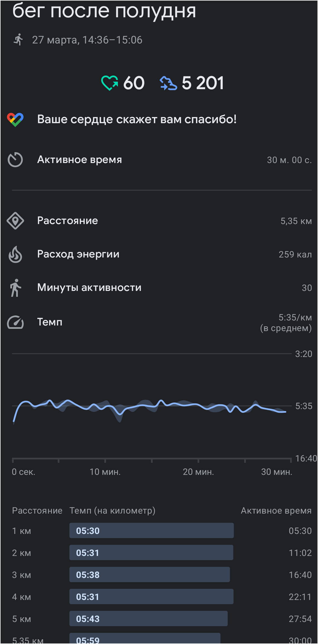Select the 1 км split bar 05:30
This screenshot has height=644, width=318.
[x=151, y=531]
